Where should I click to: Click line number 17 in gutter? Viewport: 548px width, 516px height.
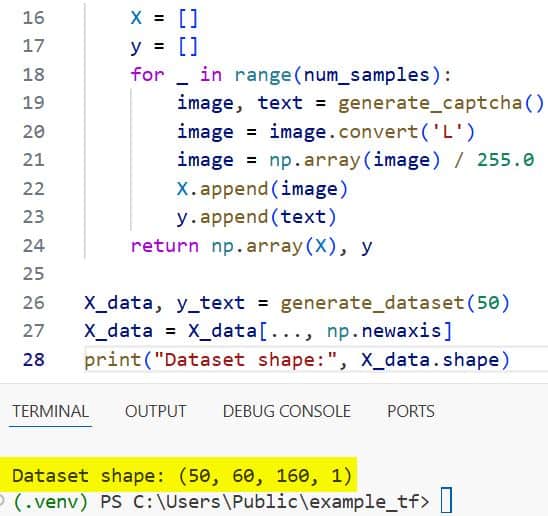pyautogui.click(x=34, y=46)
